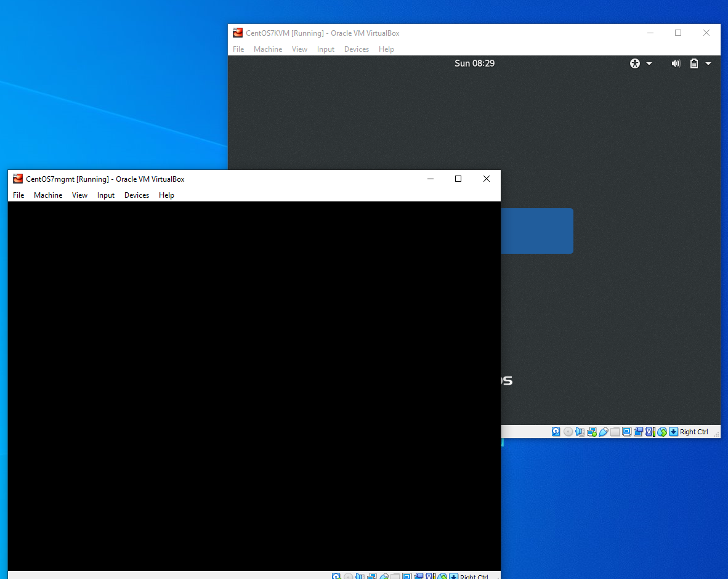The width and height of the screenshot is (728, 579).
Task: Click the Right Ctrl host key label in CentOS7mgmt
Action: pyautogui.click(x=474, y=576)
